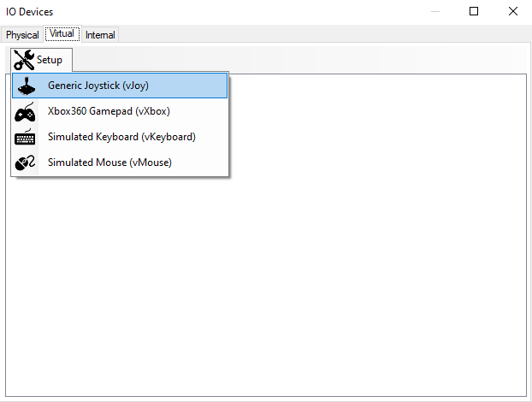Click the gamepad icon for vXbox
Screen dimensions: 532x402
(x=26, y=111)
